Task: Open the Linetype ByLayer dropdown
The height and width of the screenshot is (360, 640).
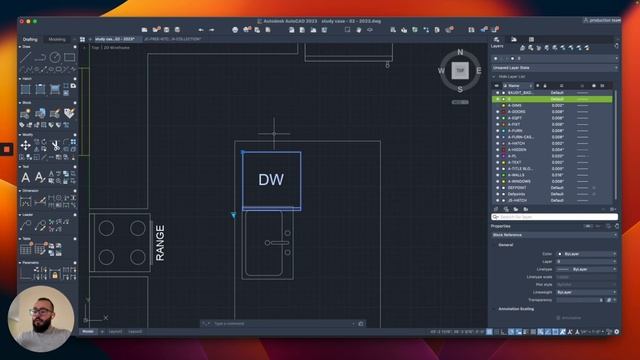Action: click(586, 269)
